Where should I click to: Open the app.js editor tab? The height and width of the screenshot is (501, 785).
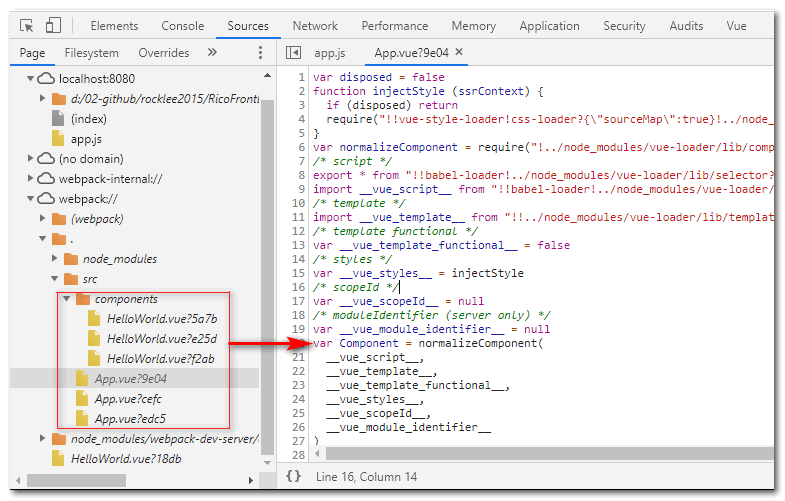(330, 53)
